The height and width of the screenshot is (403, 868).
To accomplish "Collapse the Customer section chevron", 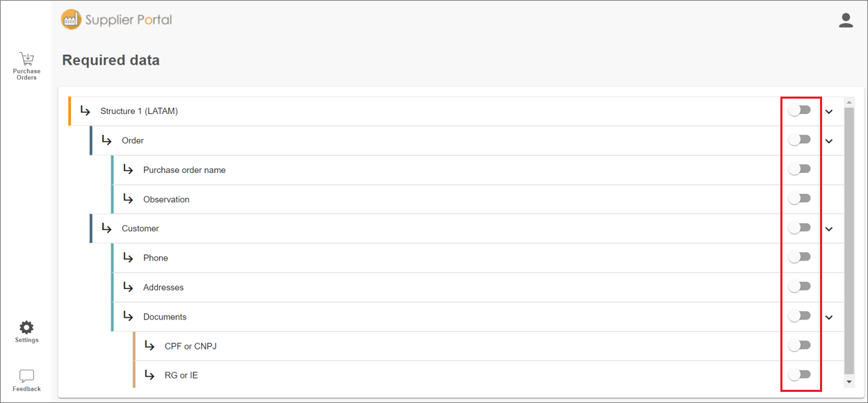I will coord(829,229).
